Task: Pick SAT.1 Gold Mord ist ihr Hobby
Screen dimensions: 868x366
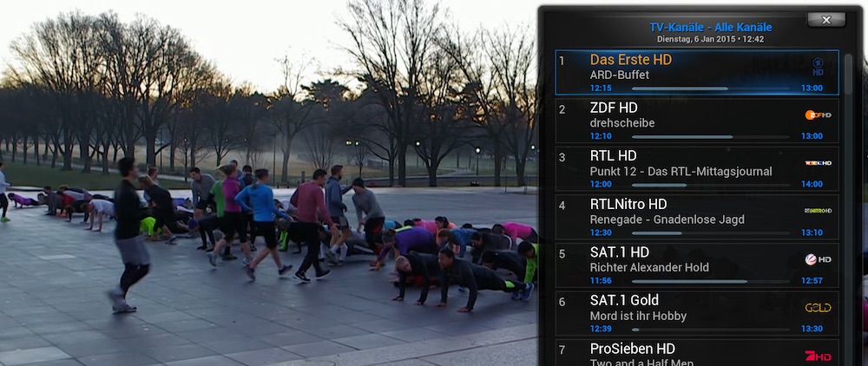Action: point(697,313)
